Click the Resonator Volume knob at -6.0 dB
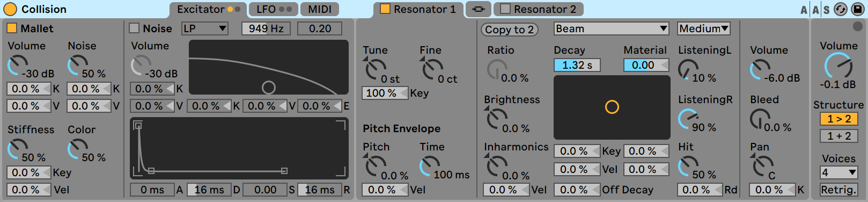 [x=760, y=70]
